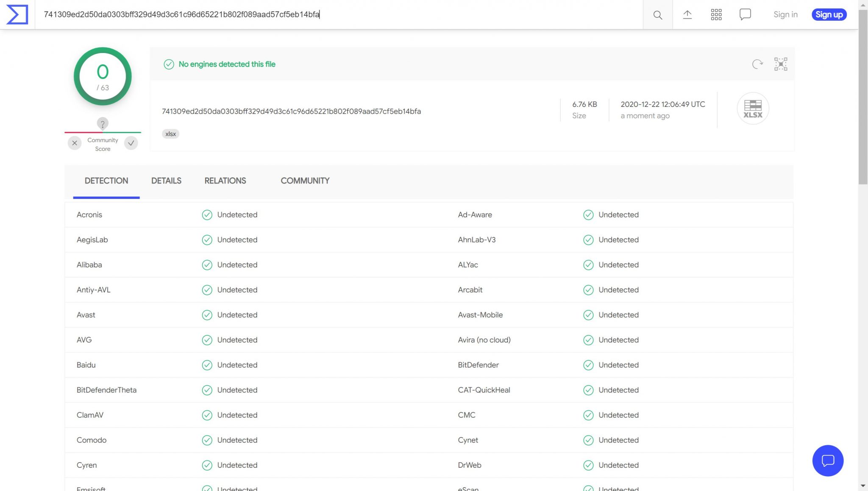Click the Cyren engine name
This screenshot has height=491, width=868.
coord(86,465)
